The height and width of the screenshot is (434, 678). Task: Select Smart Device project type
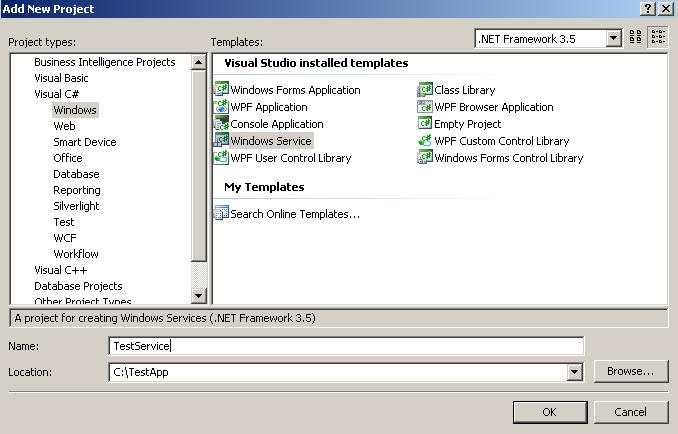tap(85, 142)
